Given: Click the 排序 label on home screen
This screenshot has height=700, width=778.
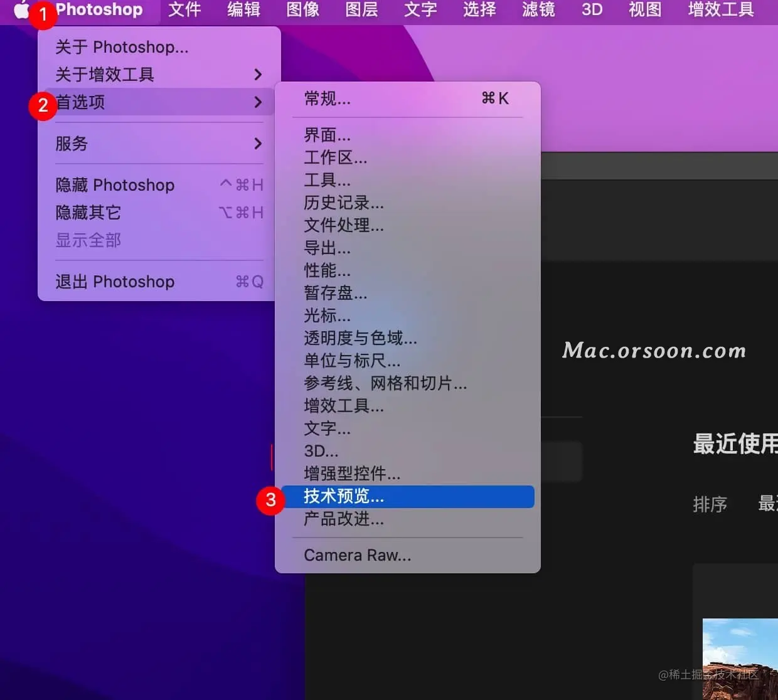Looking at the screenshot, I should 710,504.
